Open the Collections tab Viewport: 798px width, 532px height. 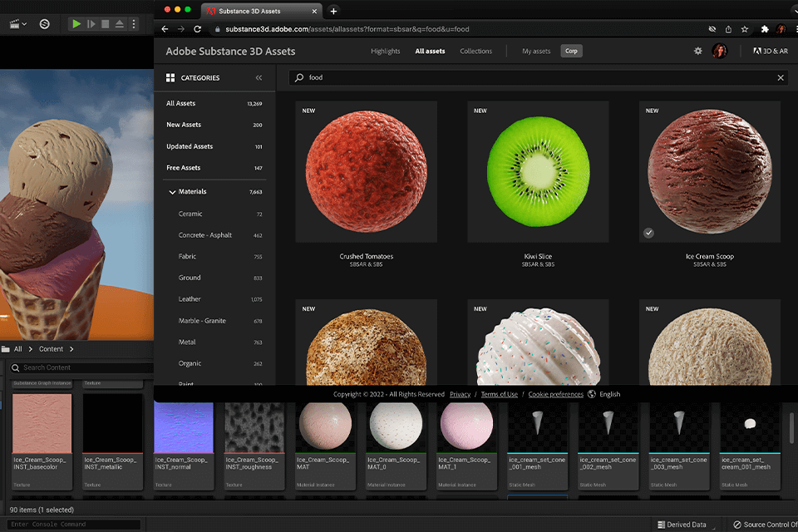tap(475, 51)
